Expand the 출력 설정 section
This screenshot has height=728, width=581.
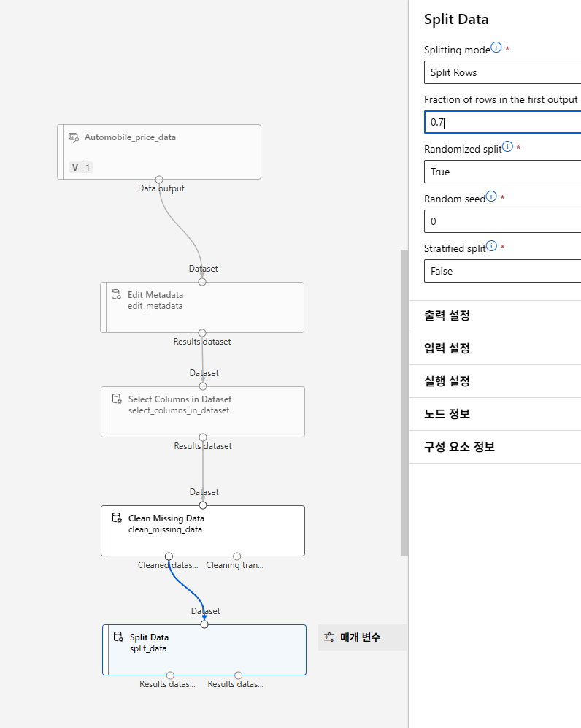tap(495, 315)
